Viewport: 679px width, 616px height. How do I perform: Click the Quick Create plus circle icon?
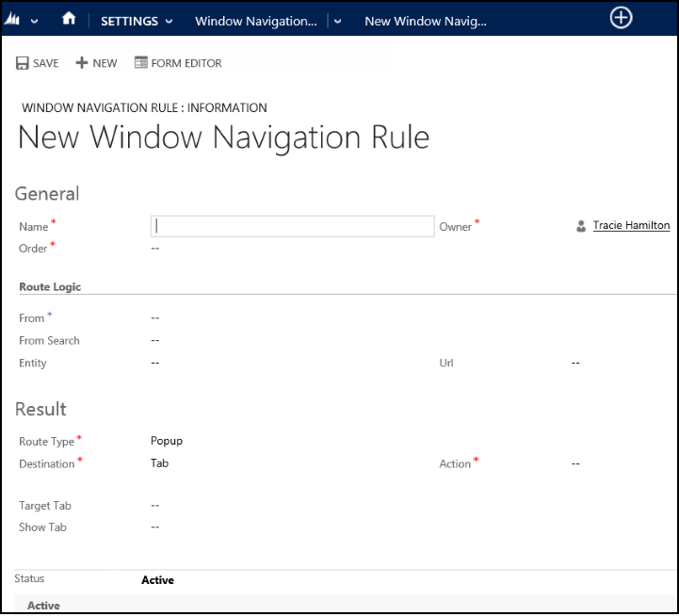[621, 18]
